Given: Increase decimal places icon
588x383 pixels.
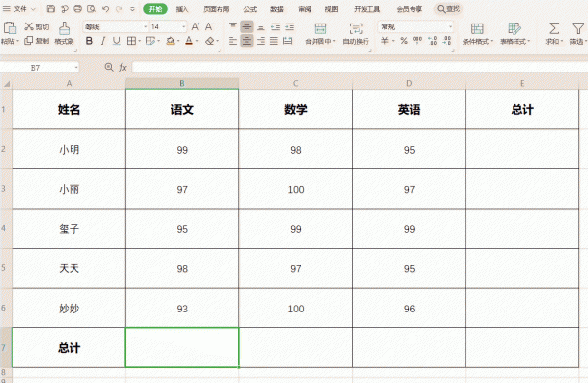Looking at the screenshot, I should (x=433, y=41).
